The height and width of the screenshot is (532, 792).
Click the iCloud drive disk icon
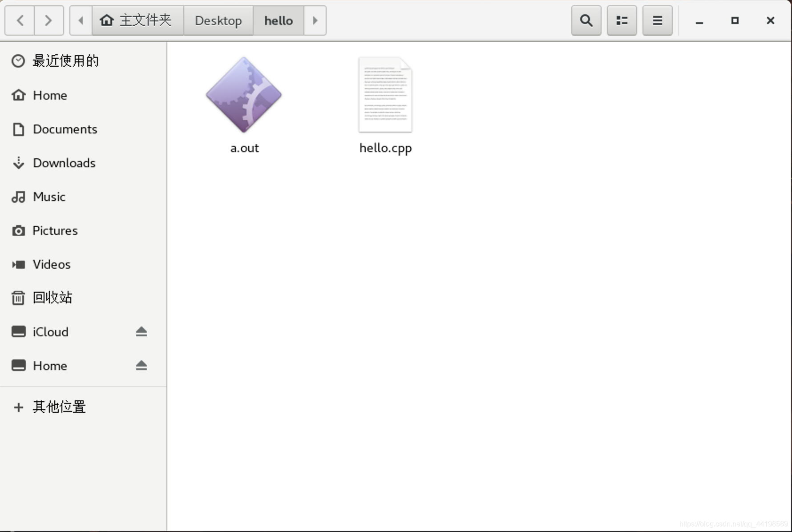coord(18,332)
